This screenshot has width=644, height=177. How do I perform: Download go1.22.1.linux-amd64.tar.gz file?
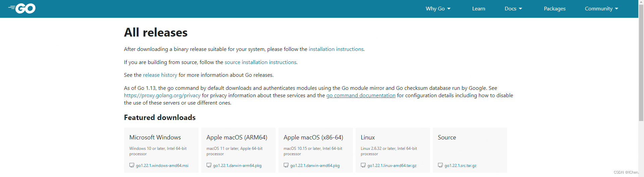coord(392,166)
